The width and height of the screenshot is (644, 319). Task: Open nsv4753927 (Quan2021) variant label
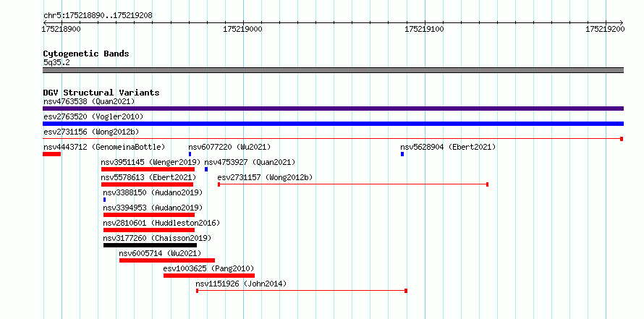250,162
